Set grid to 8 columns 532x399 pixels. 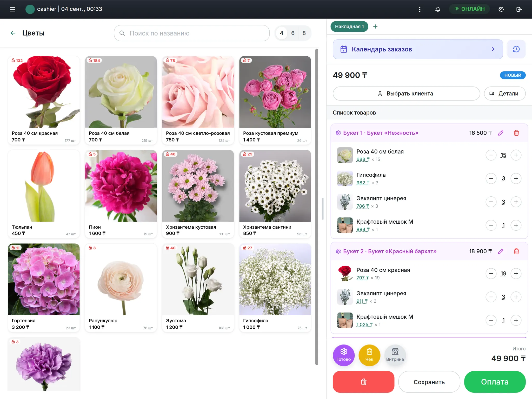click(x=304, y=33)
